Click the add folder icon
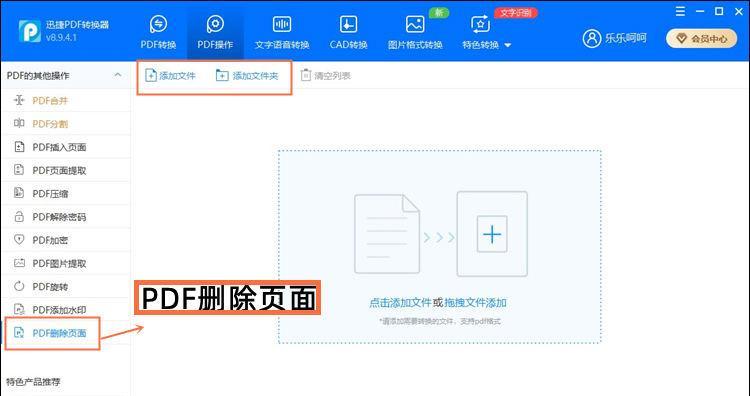The height and width of the screenshot is (396, 750). [222, 76]
